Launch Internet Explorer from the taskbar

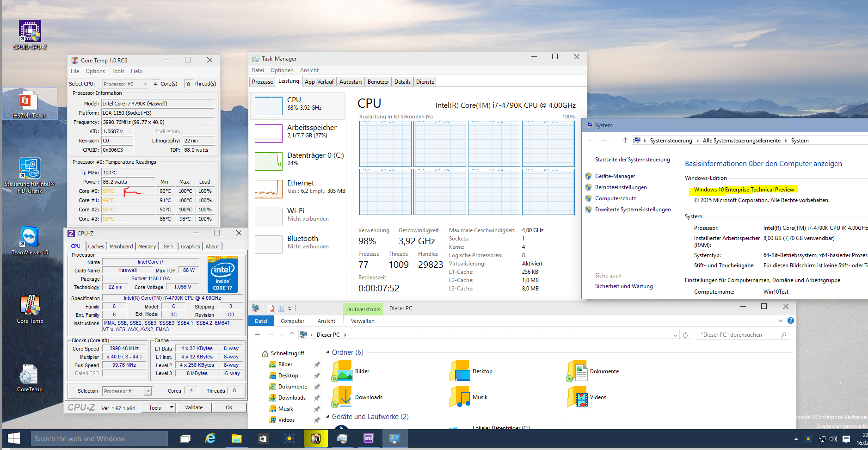pyautogui.click(x=210, y=438)
